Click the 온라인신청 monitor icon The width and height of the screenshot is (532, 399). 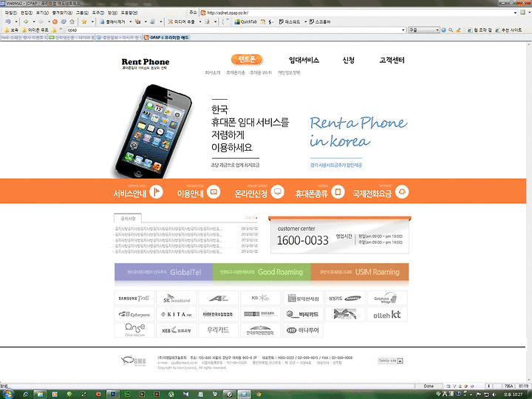(x=278, y=191)
